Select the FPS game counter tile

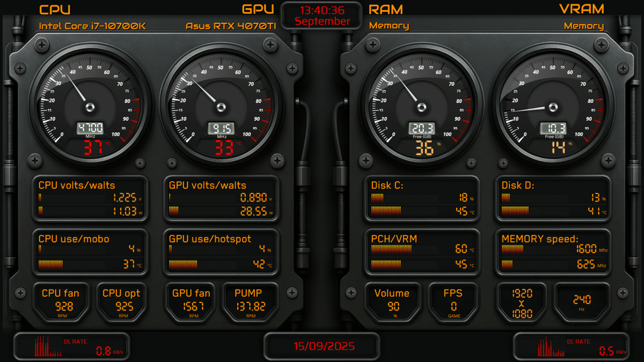coord(452,300)
